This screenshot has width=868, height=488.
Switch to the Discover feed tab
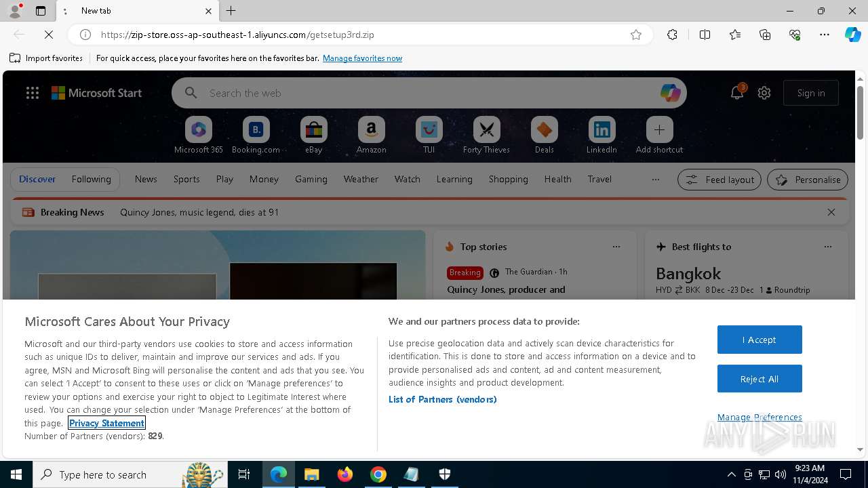(37, 179)
